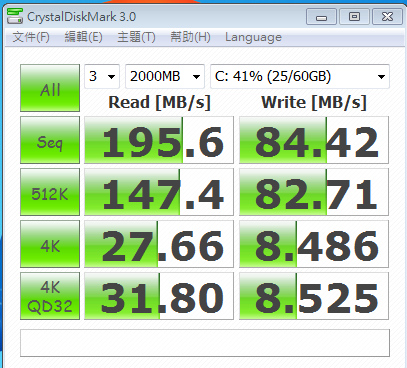
Task: Select the 4K read value 27.66
Action: click(x=159, y=244)
